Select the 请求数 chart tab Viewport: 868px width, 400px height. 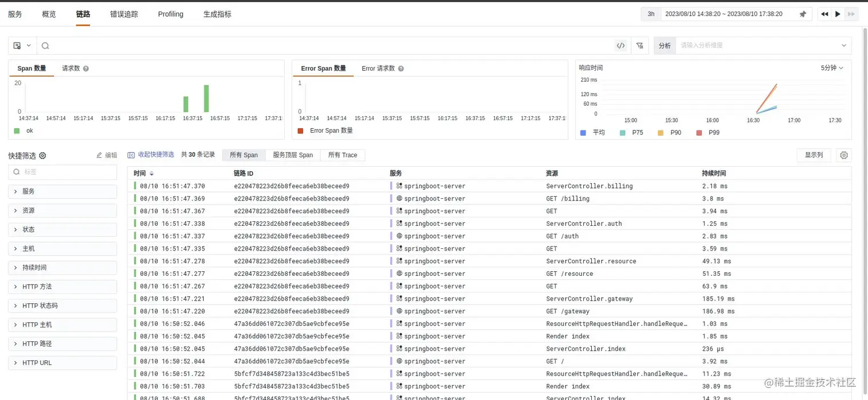click(71, 68)
